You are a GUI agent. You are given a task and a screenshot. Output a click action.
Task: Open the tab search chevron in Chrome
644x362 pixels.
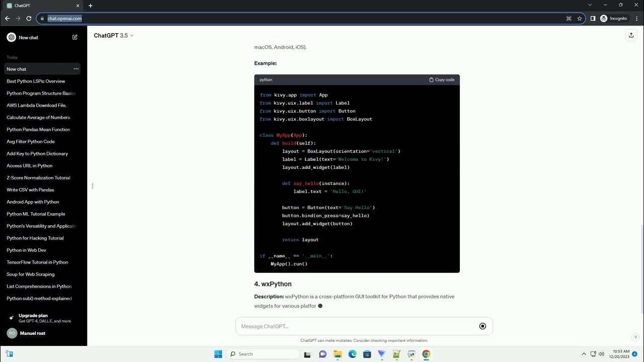pyautogui.click(x=590, y=5)
